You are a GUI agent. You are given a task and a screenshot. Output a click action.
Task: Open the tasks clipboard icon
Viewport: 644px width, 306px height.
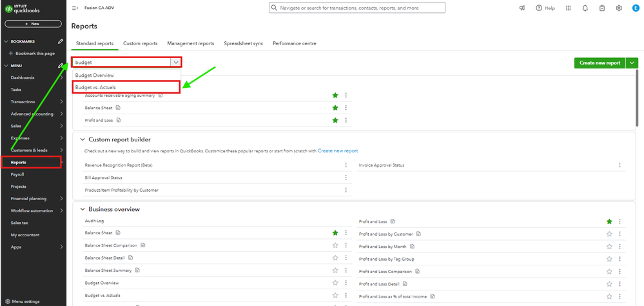click(x=602, y=8)
